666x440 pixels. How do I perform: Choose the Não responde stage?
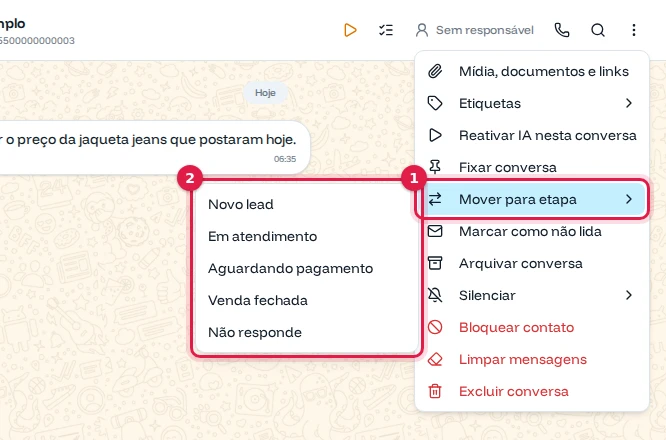[307, 332]
